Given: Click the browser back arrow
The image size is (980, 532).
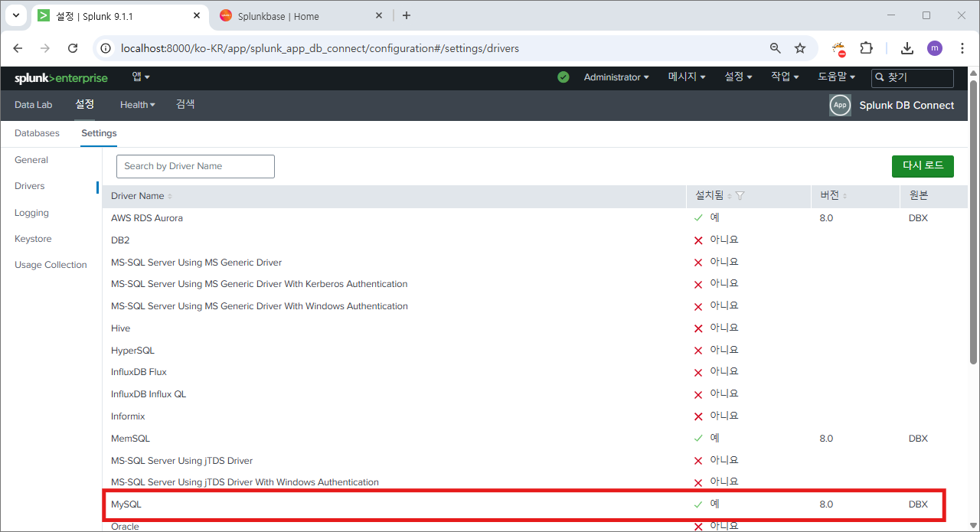Looking at the screenshot, I should [18, 48].
